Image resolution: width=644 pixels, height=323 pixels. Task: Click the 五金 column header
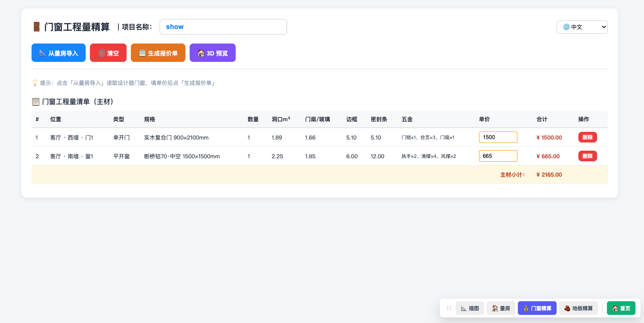(407, 119)
